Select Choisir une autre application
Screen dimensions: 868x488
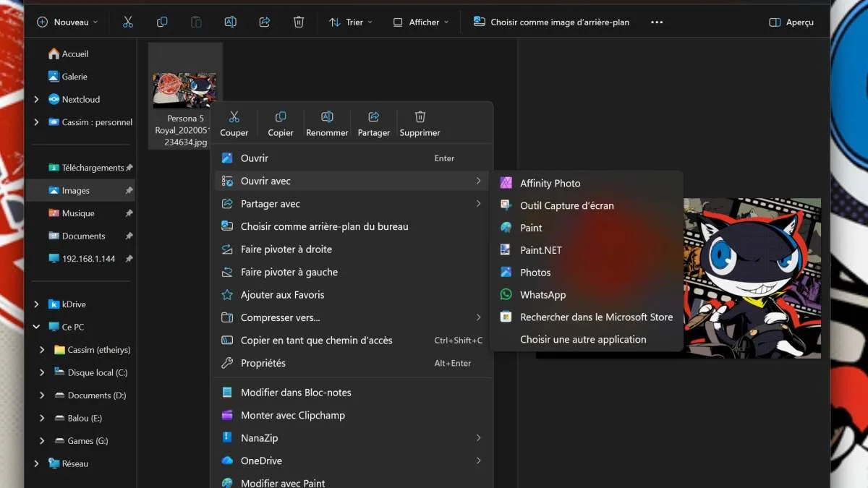(586, 339)
